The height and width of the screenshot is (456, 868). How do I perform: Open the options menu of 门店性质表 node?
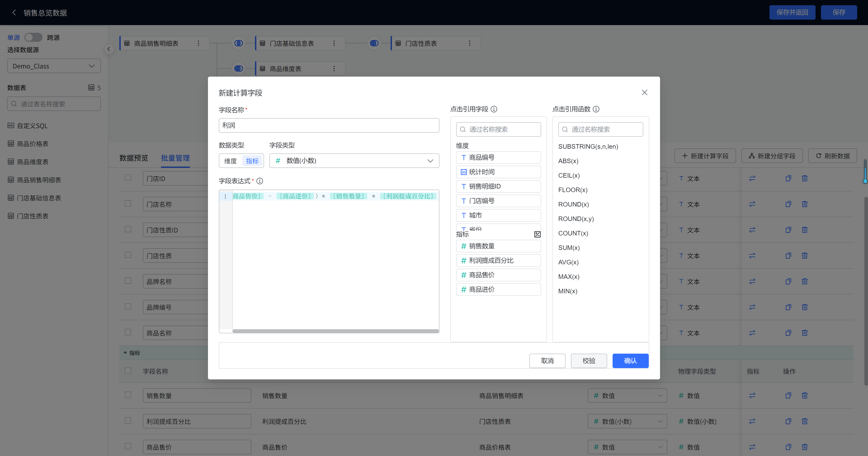(469, 43)
